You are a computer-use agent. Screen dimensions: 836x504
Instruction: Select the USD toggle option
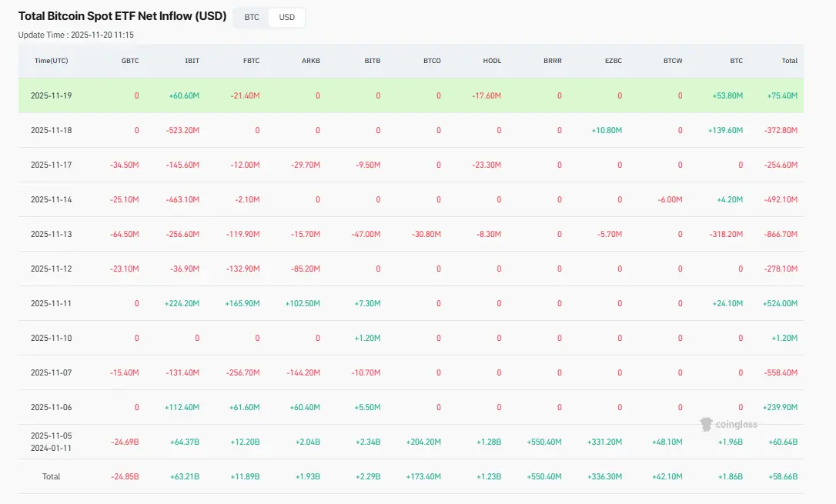tap(286, 17)
